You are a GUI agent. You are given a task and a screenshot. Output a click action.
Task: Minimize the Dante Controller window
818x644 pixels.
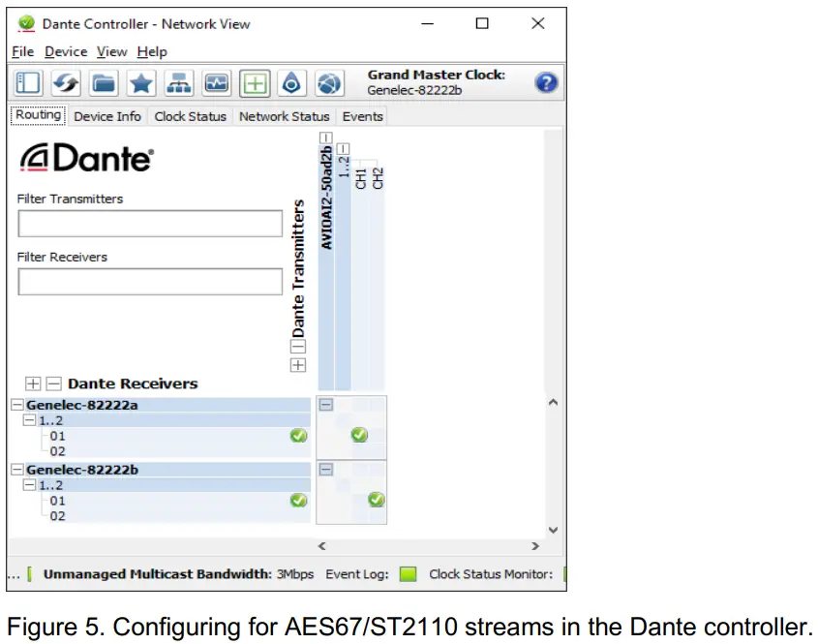(x=427, y=23)
